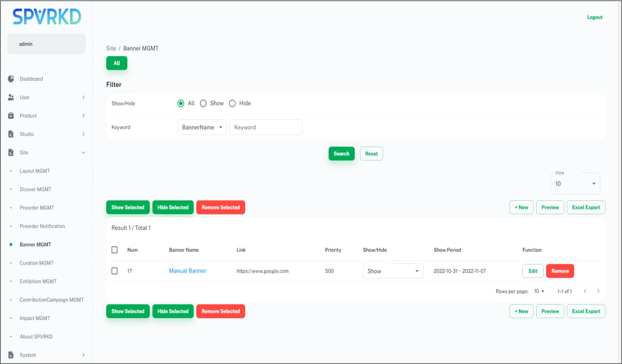Click the Site document icon in sidebar
The width and height of the screenshot is (622, 364).
[11, 152]
